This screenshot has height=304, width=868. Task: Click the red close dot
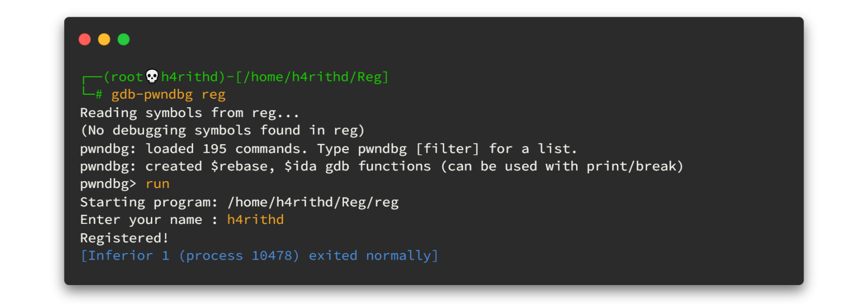(x=85, y=39)
